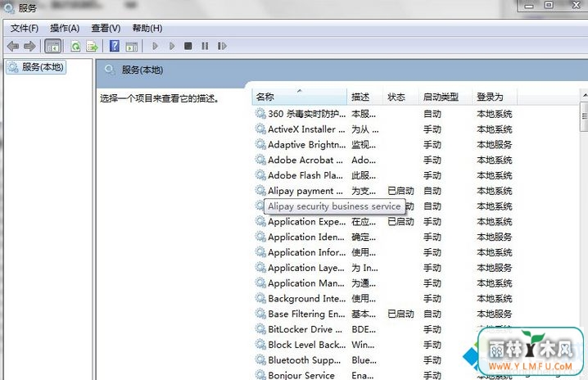Toggle the show/hide action pane icon

[132, 47]
